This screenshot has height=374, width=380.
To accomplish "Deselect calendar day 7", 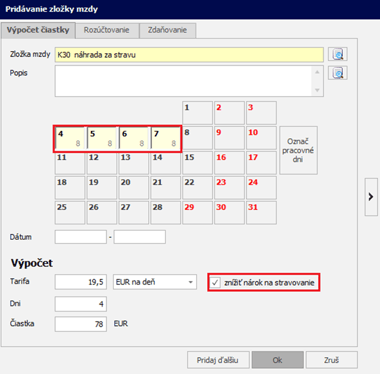I will pyautogui.click(x=166, y=138).
